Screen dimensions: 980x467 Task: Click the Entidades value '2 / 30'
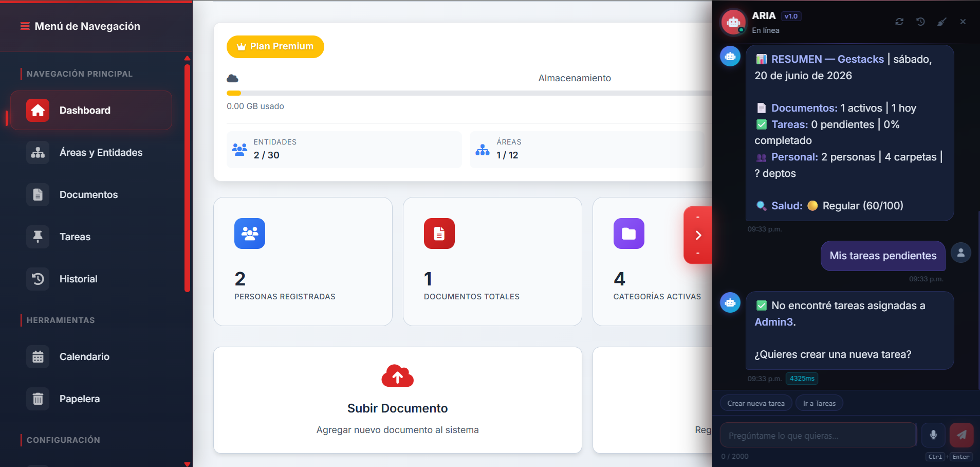266,155
